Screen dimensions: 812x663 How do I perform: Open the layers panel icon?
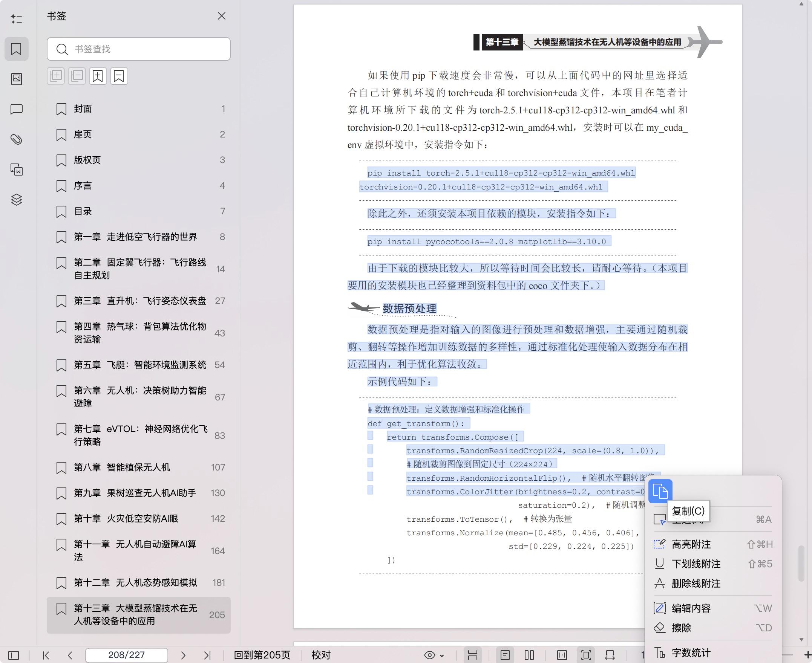point(17,199)
